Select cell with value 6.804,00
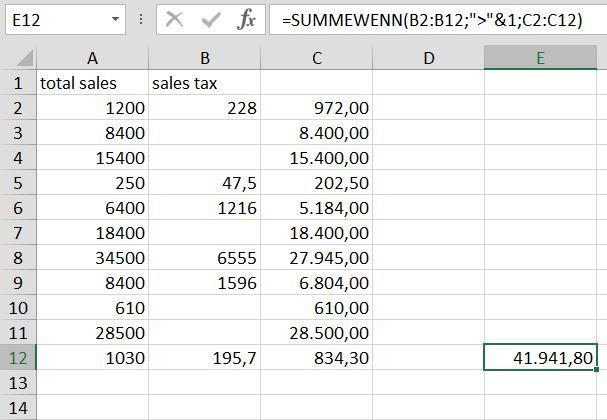607x420 pixels. pos(317,283)
